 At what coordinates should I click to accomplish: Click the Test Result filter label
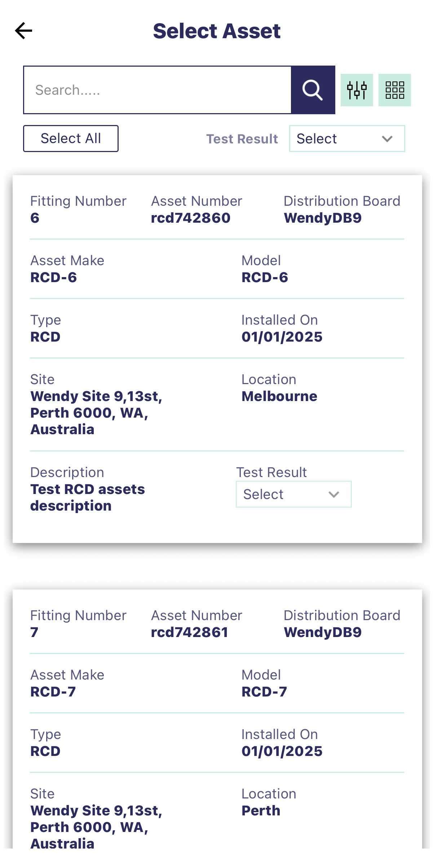[242, 139]
